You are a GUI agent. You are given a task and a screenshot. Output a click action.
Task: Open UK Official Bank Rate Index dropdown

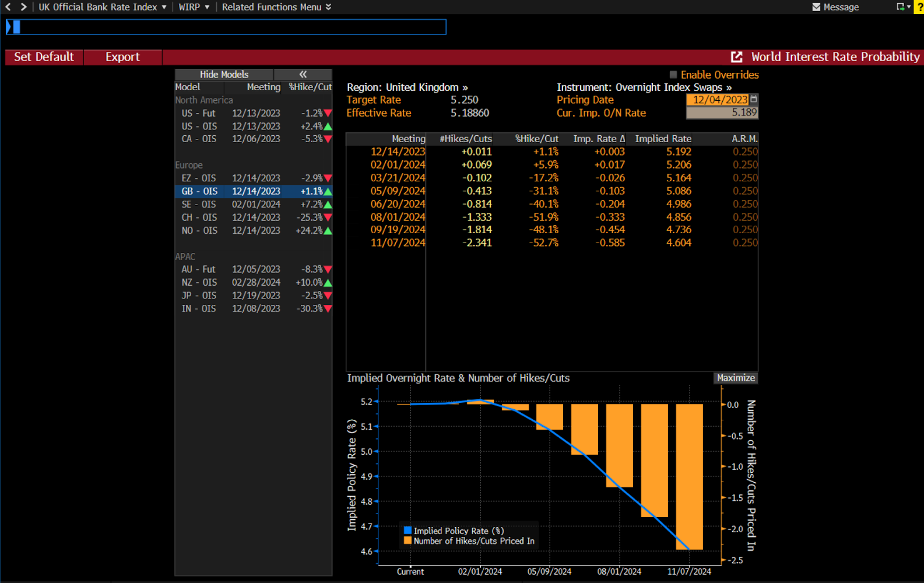103,7
